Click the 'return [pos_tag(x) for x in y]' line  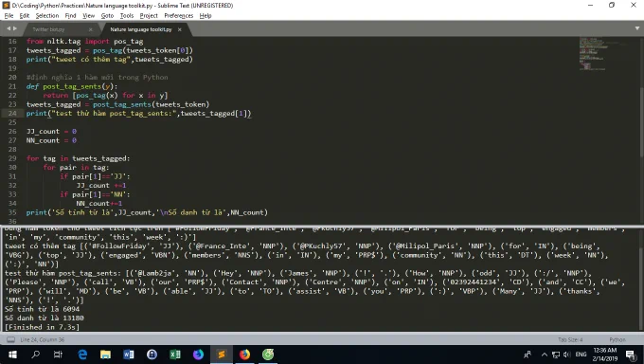105,96
